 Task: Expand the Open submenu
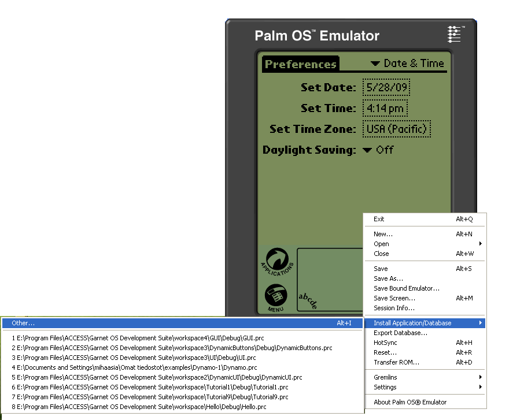pyautogui.click(x=425, y=244)
